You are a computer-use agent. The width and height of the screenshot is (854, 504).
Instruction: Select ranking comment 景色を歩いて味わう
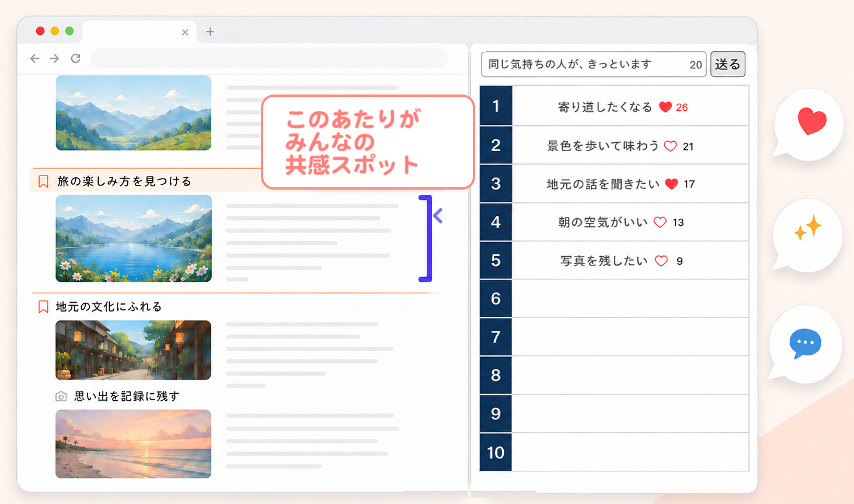point(602,146)
